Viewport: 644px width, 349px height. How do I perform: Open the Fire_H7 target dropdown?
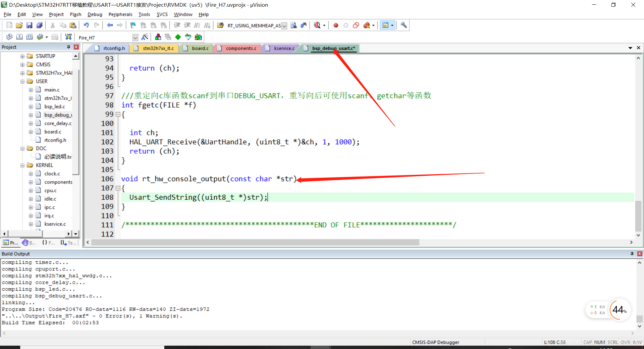pos(135,38)
